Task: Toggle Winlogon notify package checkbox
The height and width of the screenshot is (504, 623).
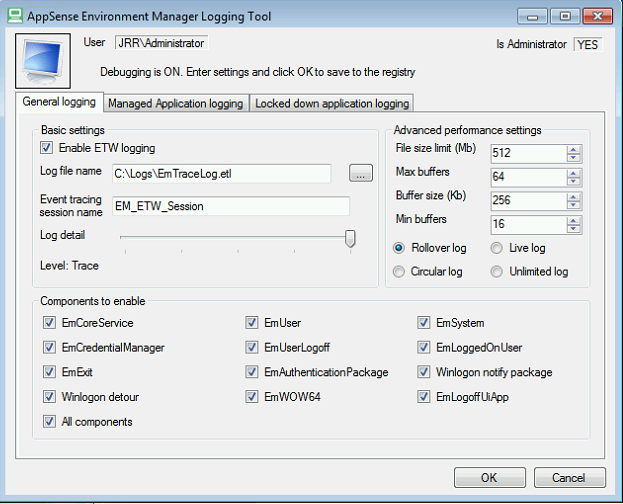Action: [424, 372]
